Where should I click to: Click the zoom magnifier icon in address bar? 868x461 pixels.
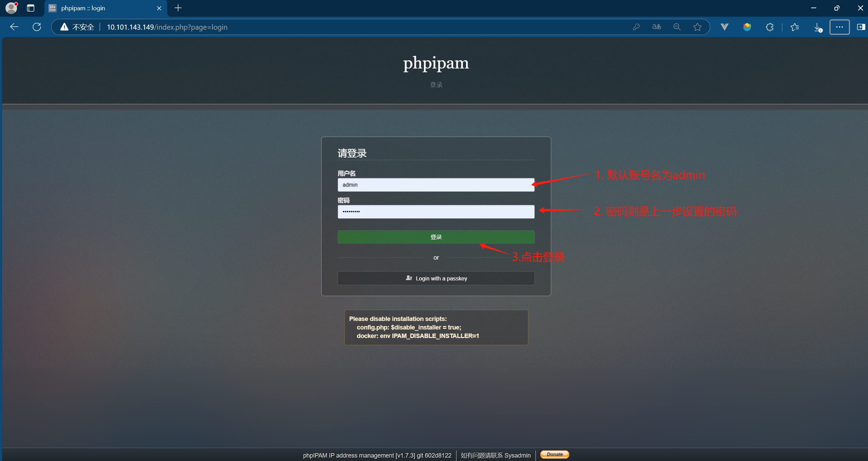[677, 27]
